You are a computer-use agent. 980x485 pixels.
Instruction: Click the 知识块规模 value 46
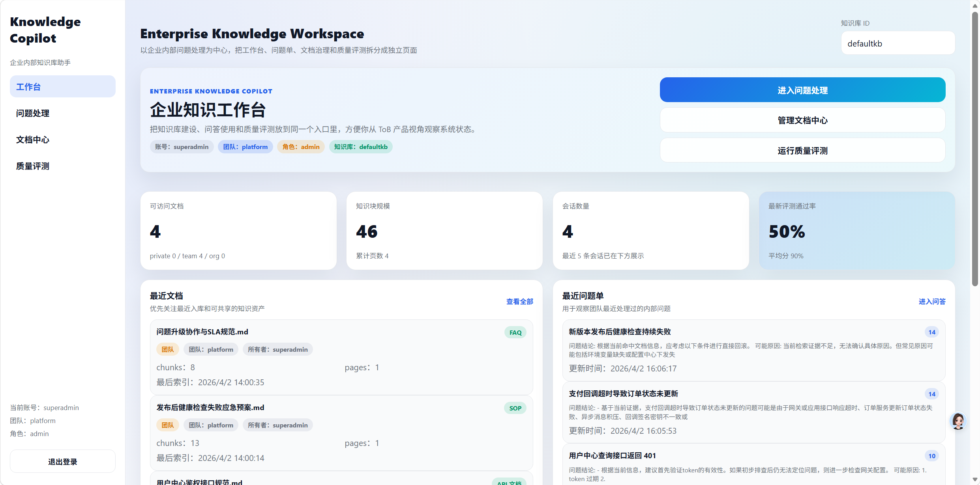pos(367,231)
